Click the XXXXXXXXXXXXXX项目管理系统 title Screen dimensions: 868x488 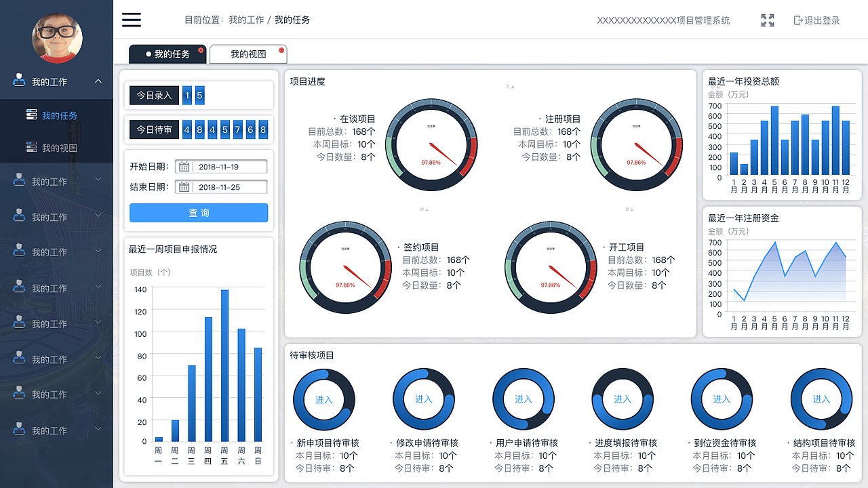(663, 20)
